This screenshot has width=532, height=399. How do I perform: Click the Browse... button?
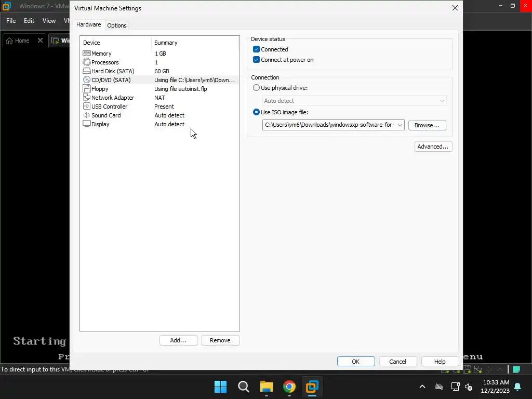(427, 125)
